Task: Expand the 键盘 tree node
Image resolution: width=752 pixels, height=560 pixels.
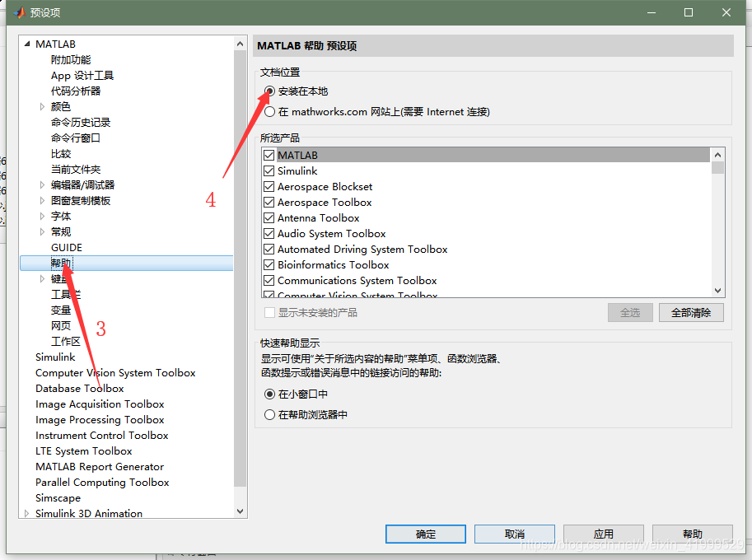Action: click(x=42, y=278)
